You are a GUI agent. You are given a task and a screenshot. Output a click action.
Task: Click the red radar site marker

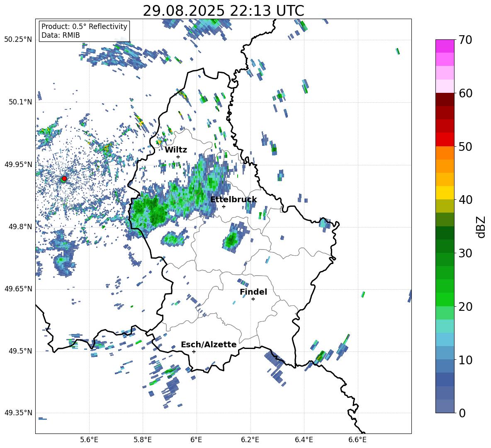tap(64, 178)
